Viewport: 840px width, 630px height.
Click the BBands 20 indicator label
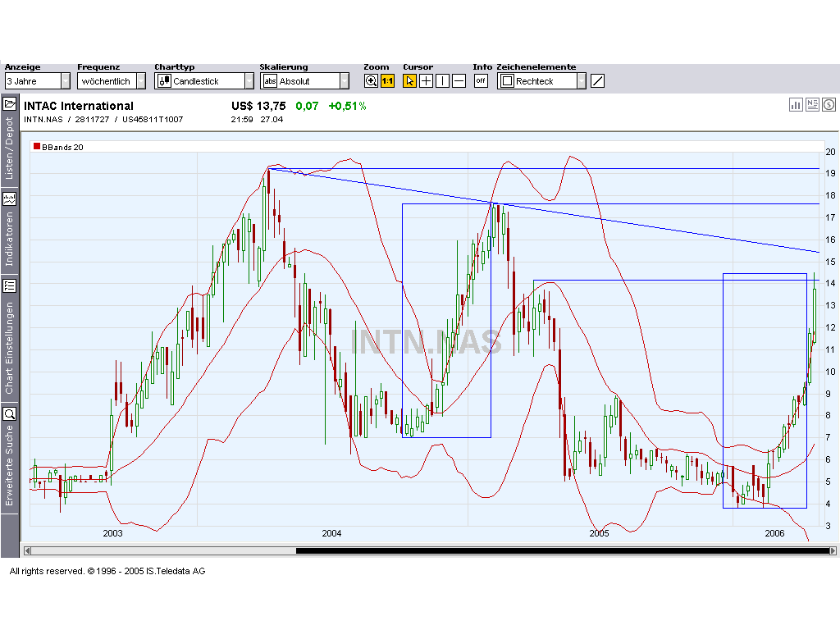(x=62, y=148)
